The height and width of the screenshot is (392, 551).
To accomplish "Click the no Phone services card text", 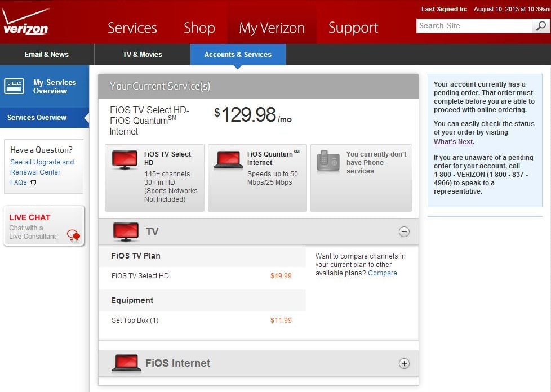I will tap(376, 163).
